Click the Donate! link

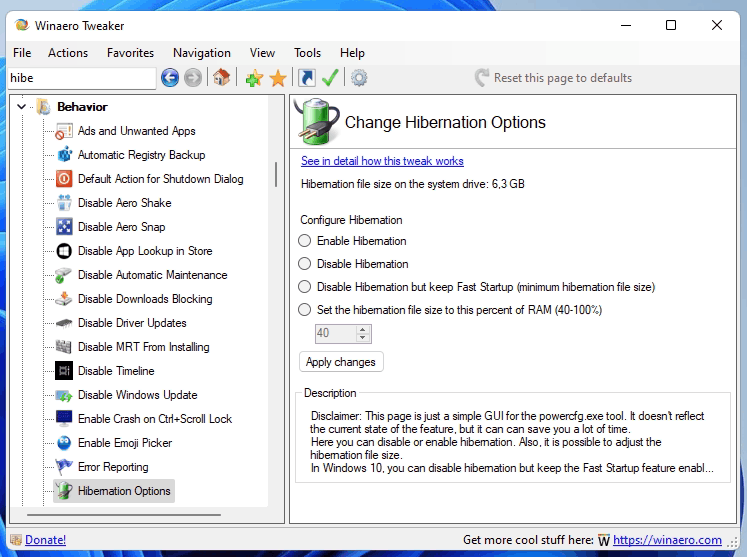pos(45,540)
